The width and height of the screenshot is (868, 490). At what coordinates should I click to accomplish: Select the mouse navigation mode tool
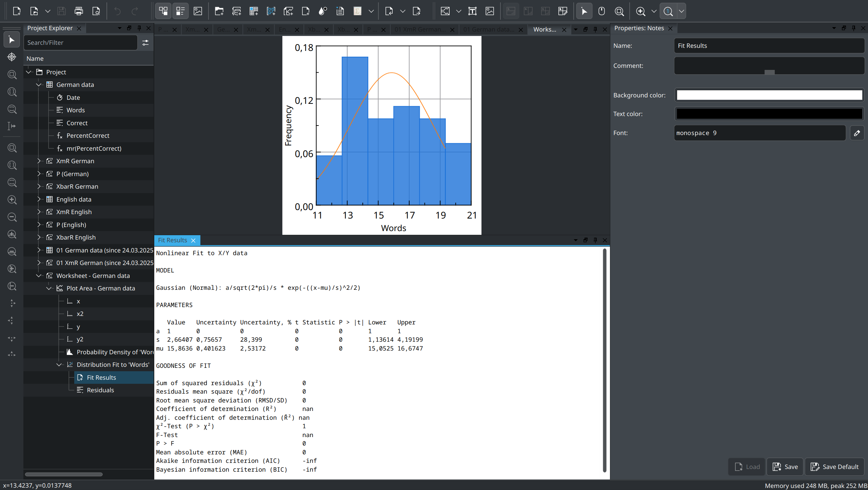click(602, 11)
